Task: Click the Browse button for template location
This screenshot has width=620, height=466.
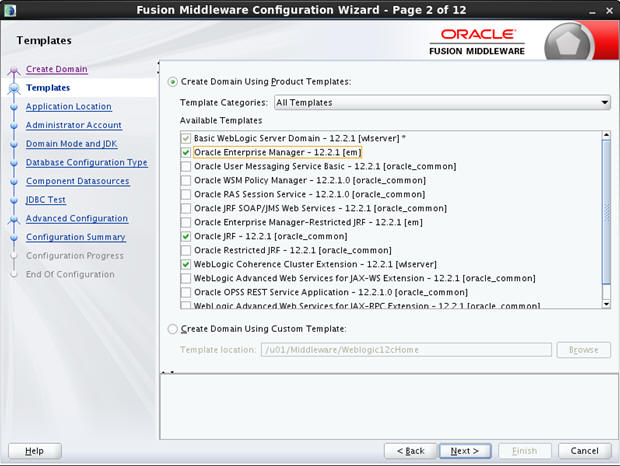Action: 584,350
